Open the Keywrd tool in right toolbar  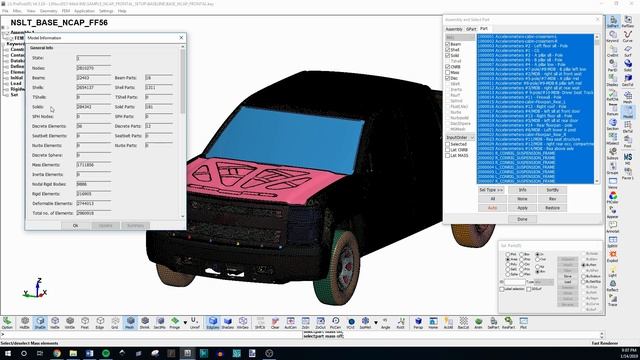613,37
